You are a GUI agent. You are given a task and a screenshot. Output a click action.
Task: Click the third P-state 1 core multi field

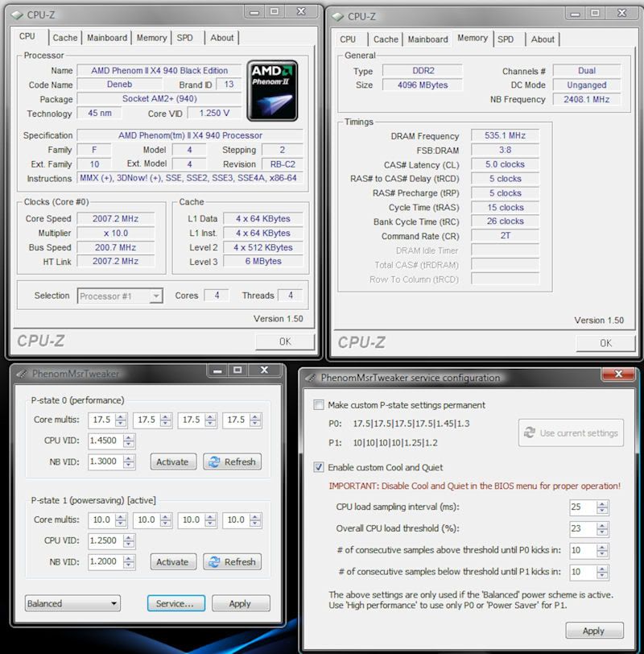pos(192,520)
